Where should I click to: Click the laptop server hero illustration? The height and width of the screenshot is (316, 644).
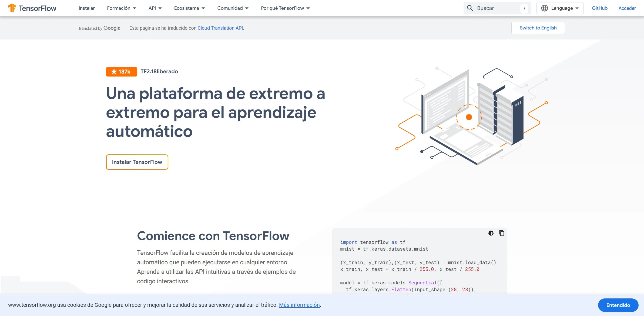[x=471, y=116]
